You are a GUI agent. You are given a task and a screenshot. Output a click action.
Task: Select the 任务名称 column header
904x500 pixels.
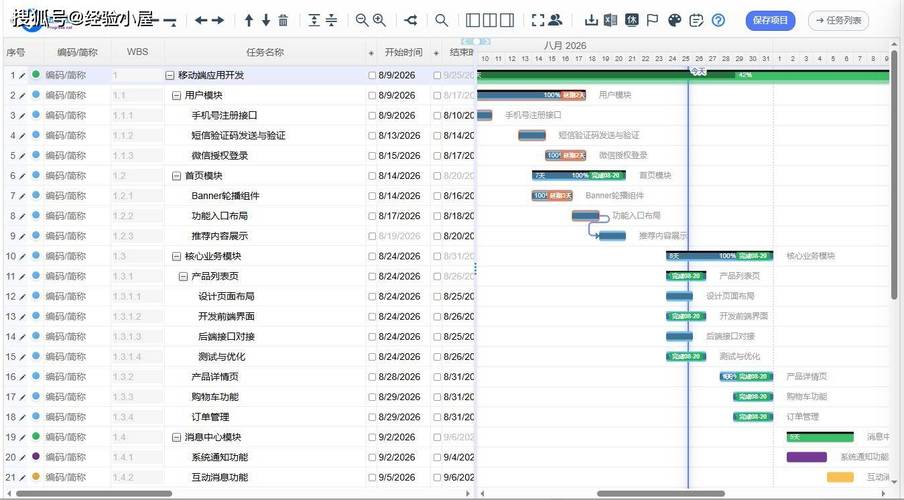(265, 52)
